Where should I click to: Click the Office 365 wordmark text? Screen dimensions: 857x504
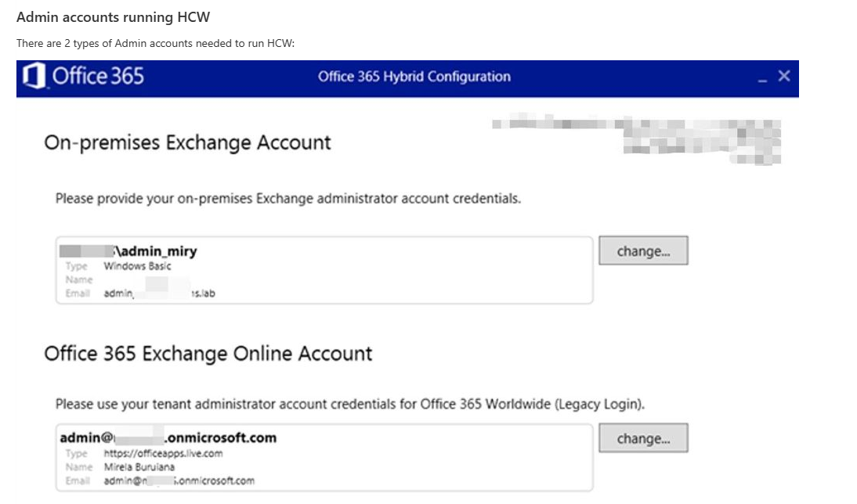pos(98,76)
